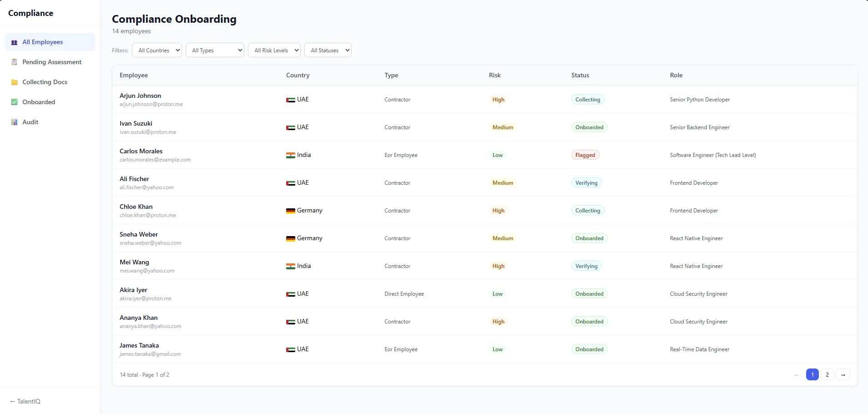
Task: Click the Real-Time Data Engineer role text
Action: click(x=700, y=349)
